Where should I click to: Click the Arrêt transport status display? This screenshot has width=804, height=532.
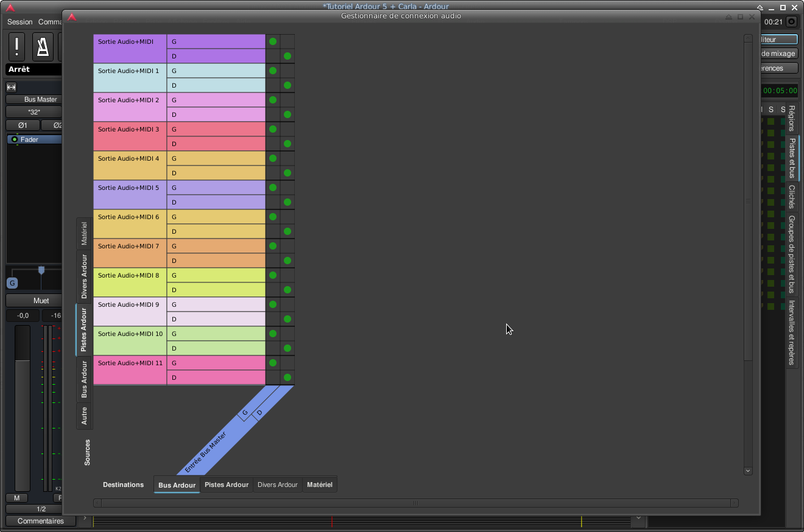click(x=34, y=69)
